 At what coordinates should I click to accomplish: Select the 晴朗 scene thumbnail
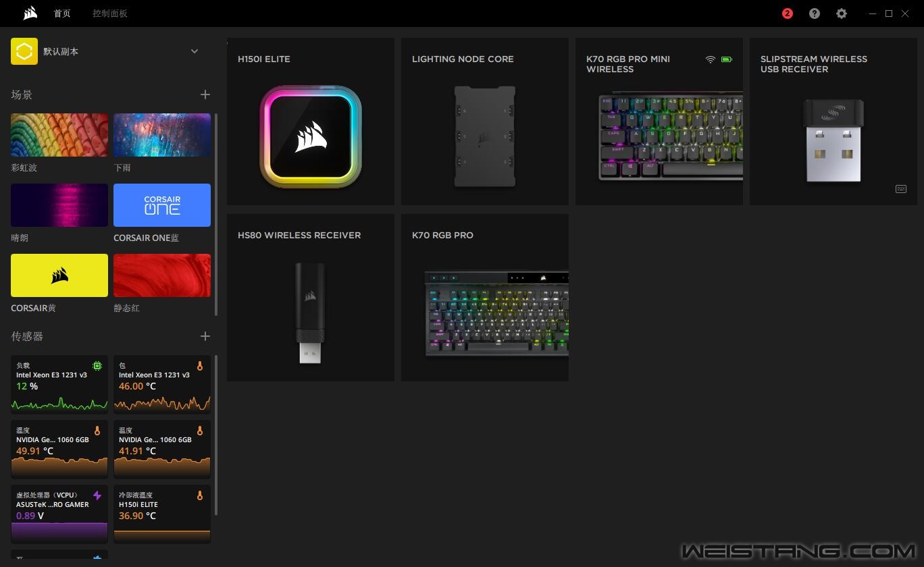click(59, 205)
